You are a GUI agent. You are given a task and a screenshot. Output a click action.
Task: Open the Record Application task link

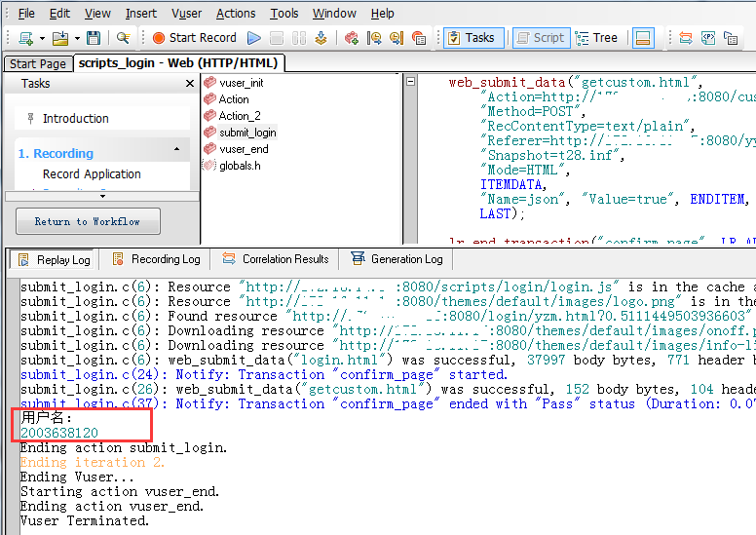[x=92, y=174]
